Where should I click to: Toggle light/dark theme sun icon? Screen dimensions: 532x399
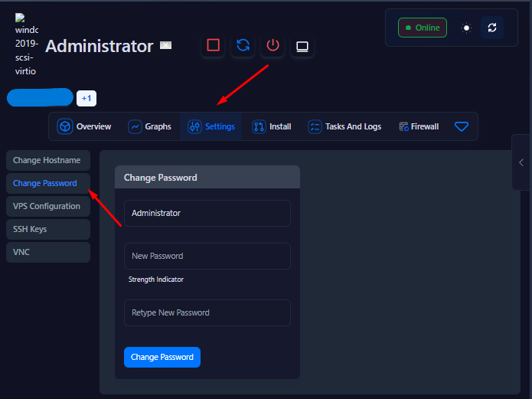[466, 28]
